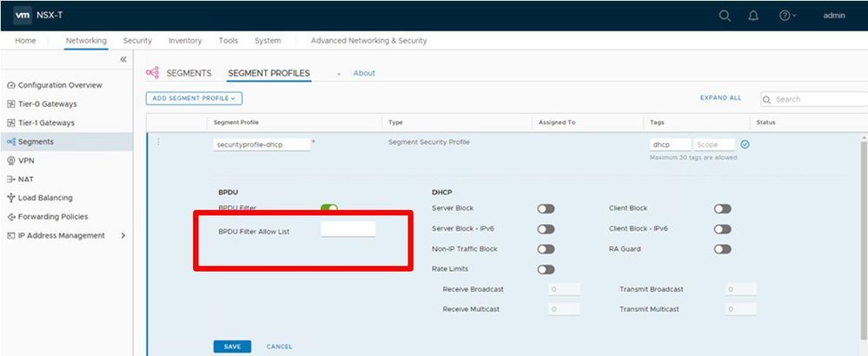Toggle Rate Limits switch
The width and height of the screenshot is (868, 356).
pyautogui.click(x=546, y=270)
